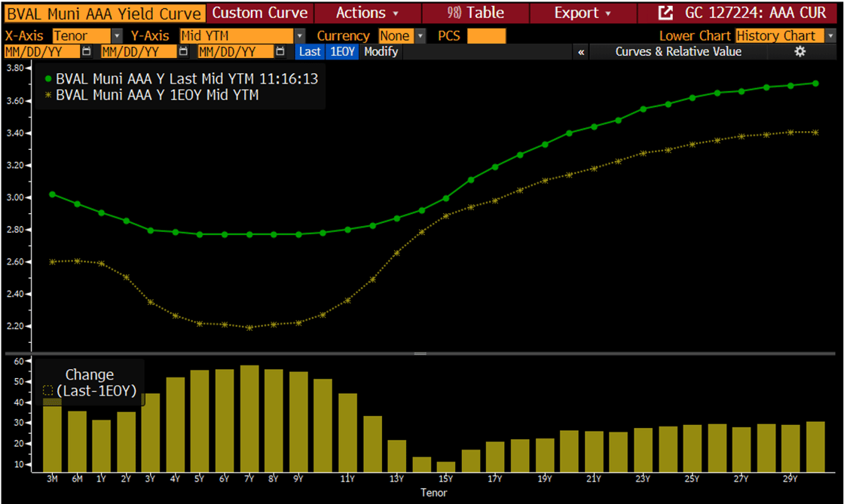Viewport: 844px width, 504px height.
Task: Toggle the Last curve chip
Action: [310, 52]
